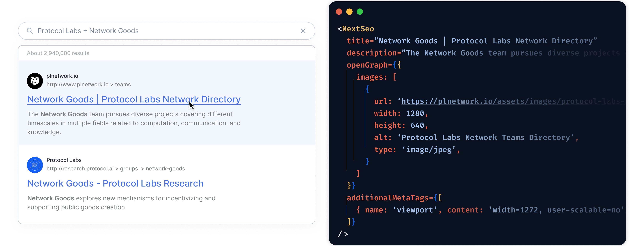Open the Network Goods - Protocol Labs Research result

(x=115, y=183)
